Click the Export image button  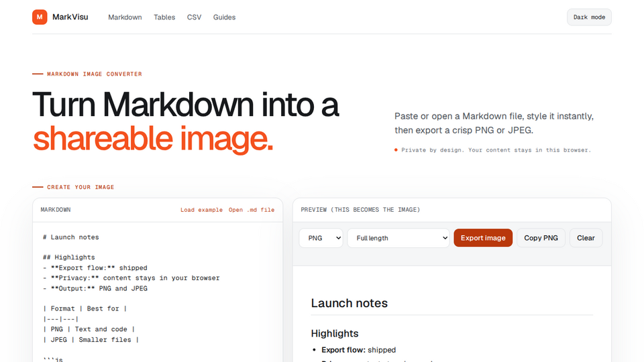tap(483, 238)
